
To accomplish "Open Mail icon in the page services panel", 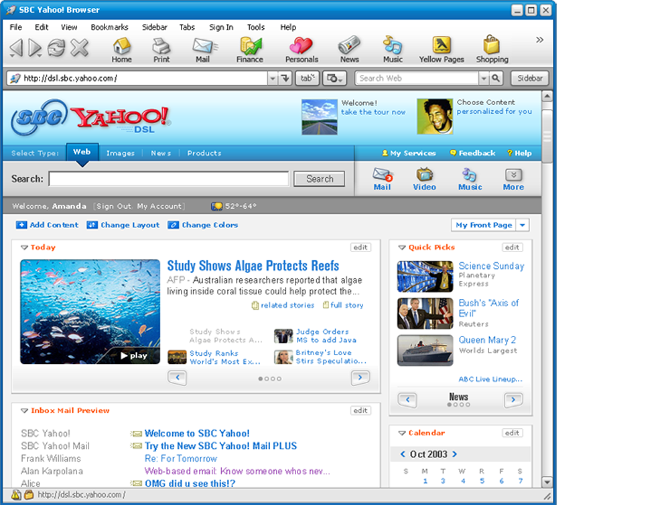I will pos(382,179).
